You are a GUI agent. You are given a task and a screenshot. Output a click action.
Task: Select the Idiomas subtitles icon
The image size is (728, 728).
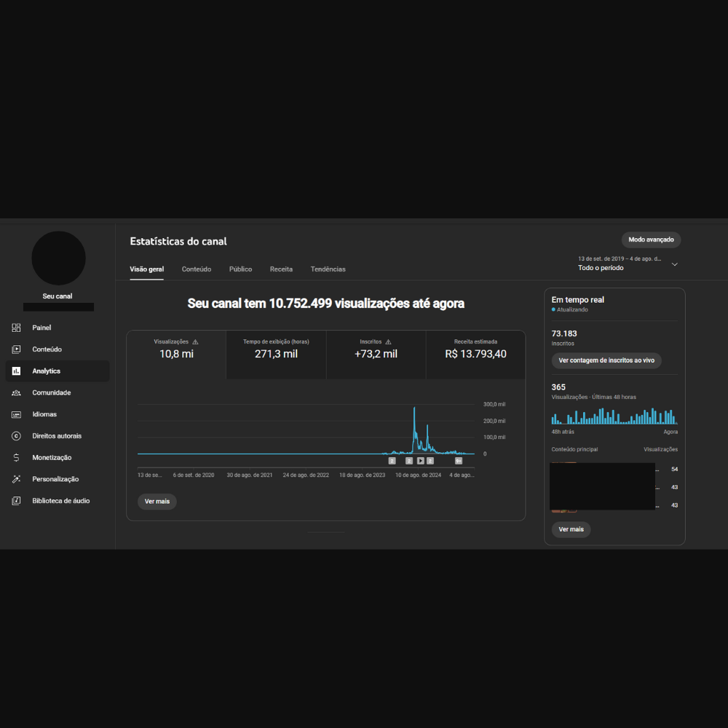tap(16, 414)
